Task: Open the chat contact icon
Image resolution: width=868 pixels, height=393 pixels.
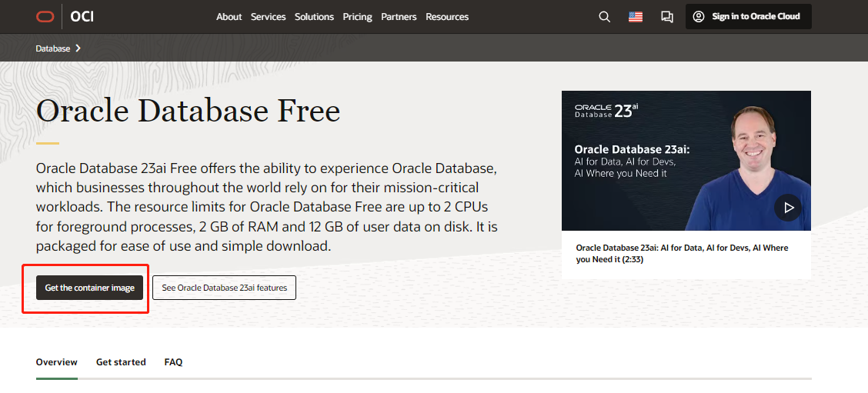Action: point(667,17)
